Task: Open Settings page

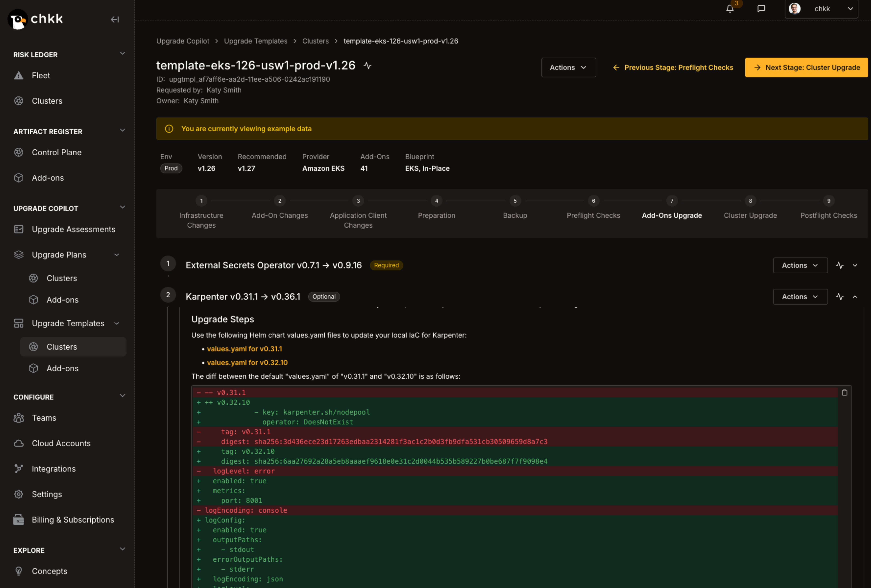Action: click(x=47, y=494)
